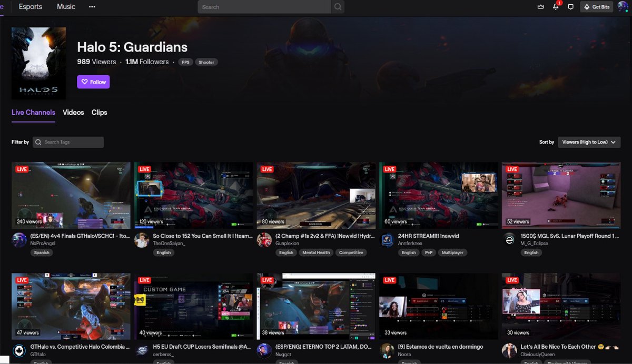Open whispers chat bubble icon
The height and width of the screenshot is (364, 632).
(x=570, y=7)
